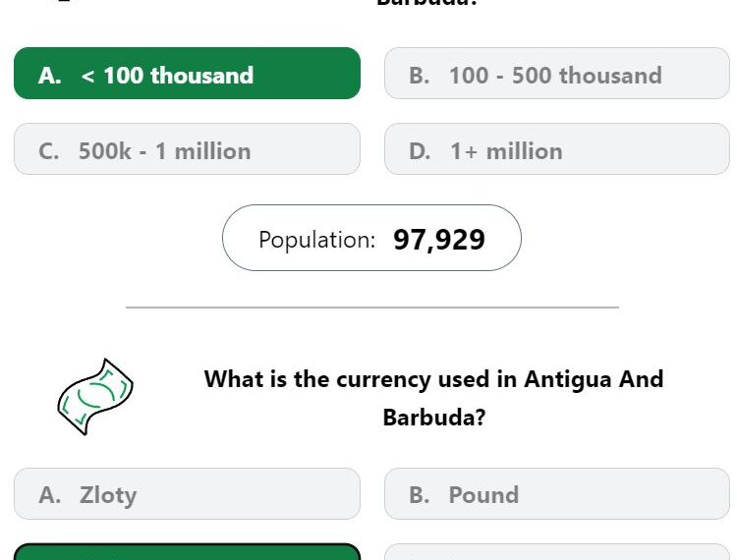This screenshot has height=560, width=737.
Task: Click letter 'A.' on the green population option
Action: [x=50, y=76]
